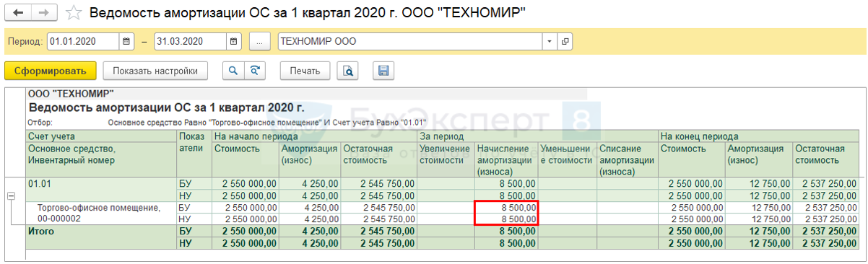Click the Счет учета header cell
This screenshot has width=868, height=264.
pyautogui.click(x=101, y=136)
